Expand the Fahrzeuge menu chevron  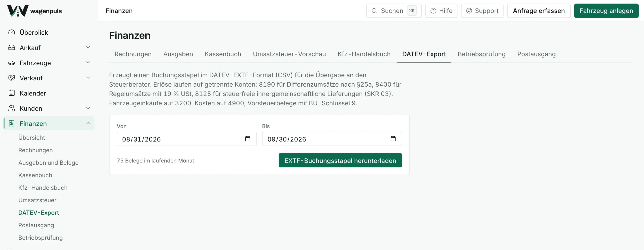(x=88, y=63)
